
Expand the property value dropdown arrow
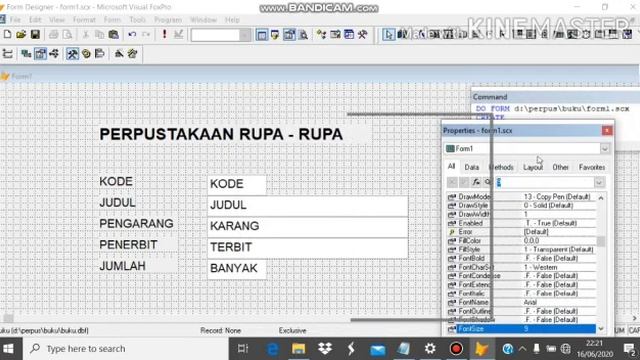(x=599, y=182)
